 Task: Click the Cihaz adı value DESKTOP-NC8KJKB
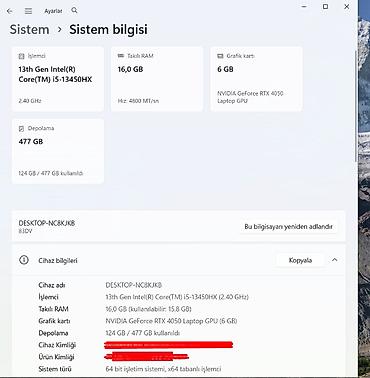134,285
